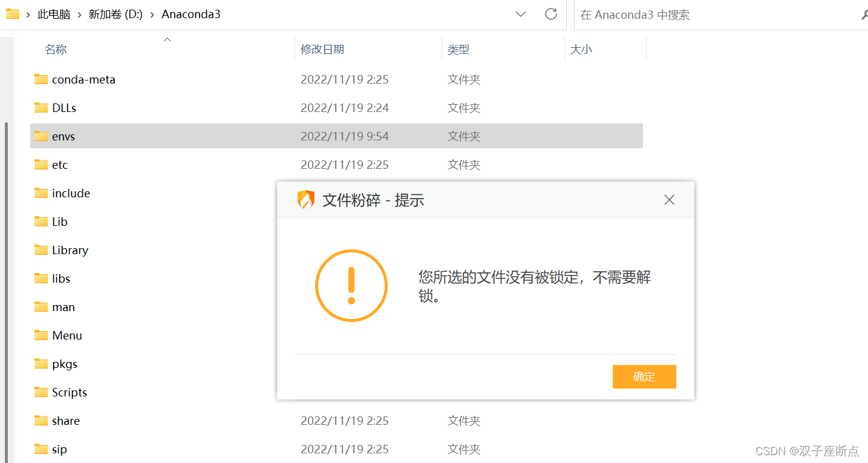The image size is (868, 463).
Task: Open the Menu folder
Action: click(67, 335)
